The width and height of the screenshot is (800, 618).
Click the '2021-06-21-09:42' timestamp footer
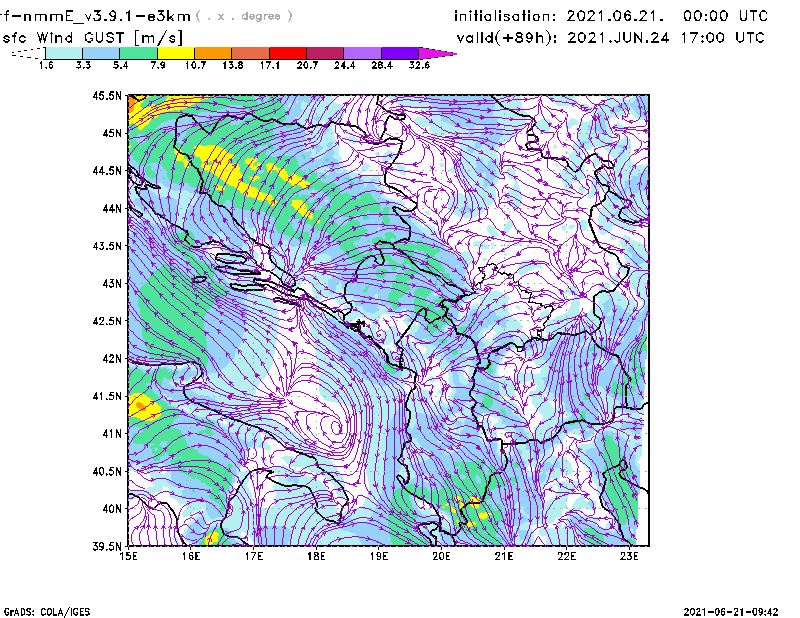tap(731, 612)
